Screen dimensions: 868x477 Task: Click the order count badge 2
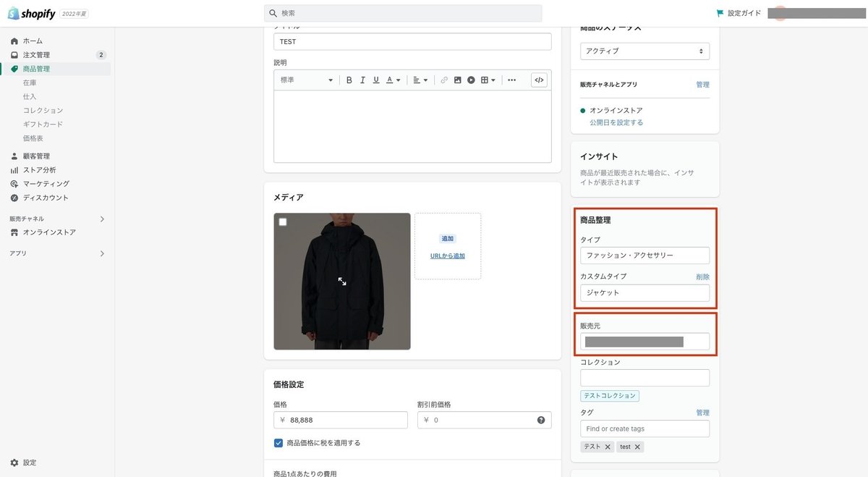[x=101, y=55]
